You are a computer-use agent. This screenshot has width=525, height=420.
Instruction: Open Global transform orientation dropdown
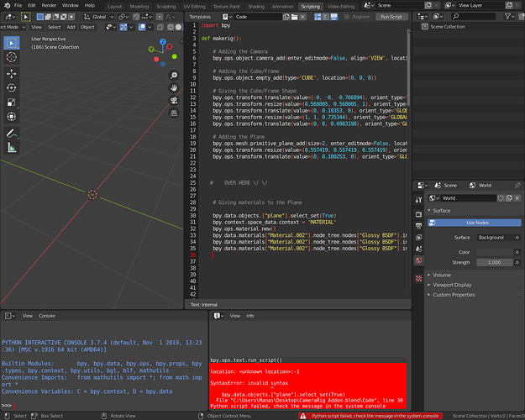(98, 17)
